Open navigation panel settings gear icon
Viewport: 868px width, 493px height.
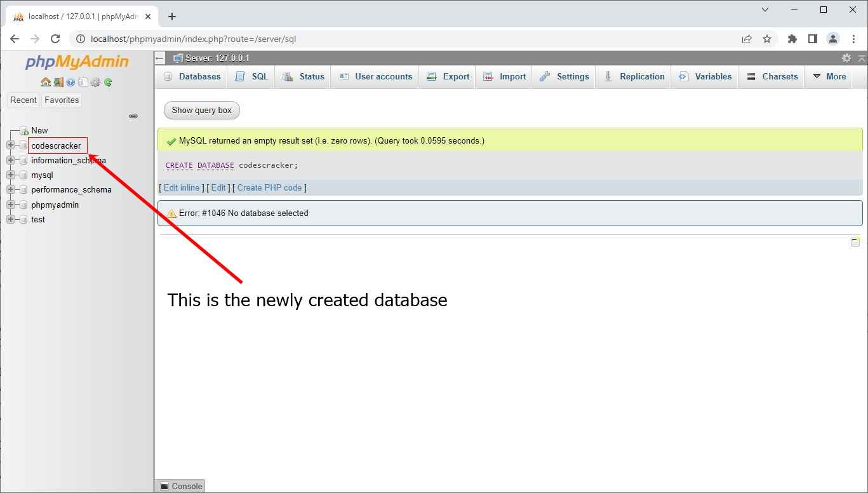click(95, 82)
